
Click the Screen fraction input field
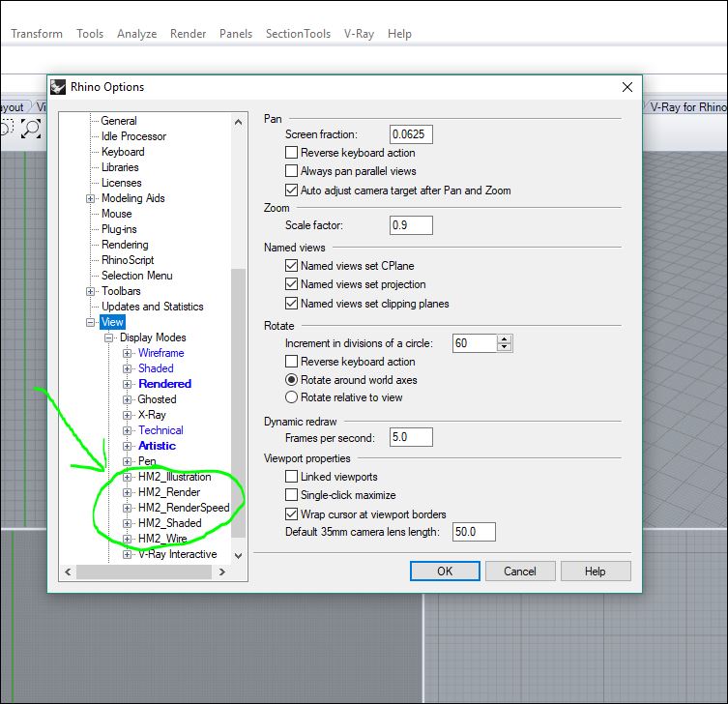tap(411, 134)
